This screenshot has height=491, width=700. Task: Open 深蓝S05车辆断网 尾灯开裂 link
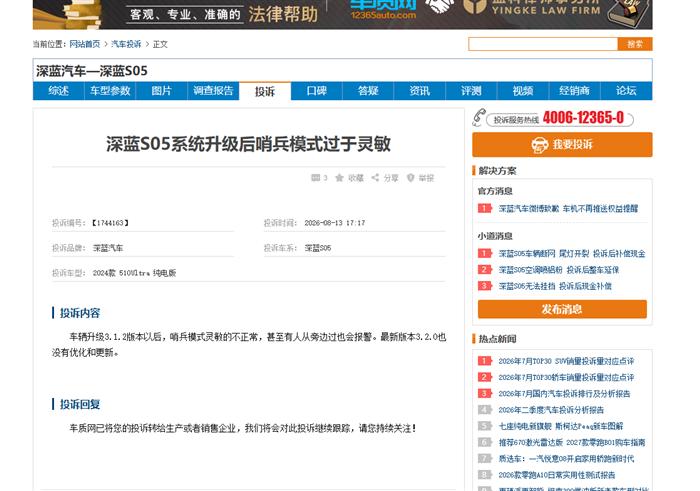click(572, 254)
